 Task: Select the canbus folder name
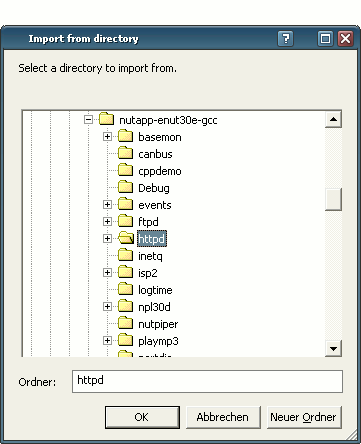[155, 154]
